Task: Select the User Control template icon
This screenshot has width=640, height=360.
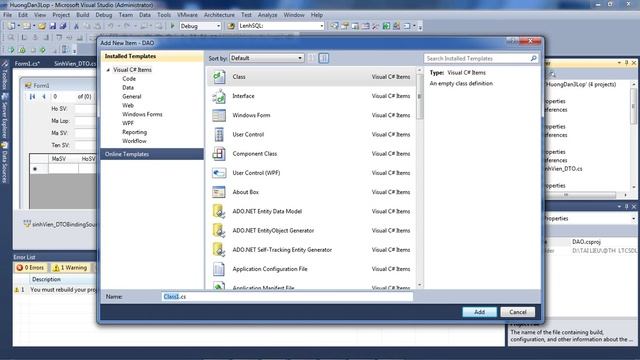Action: coord(219,134)
